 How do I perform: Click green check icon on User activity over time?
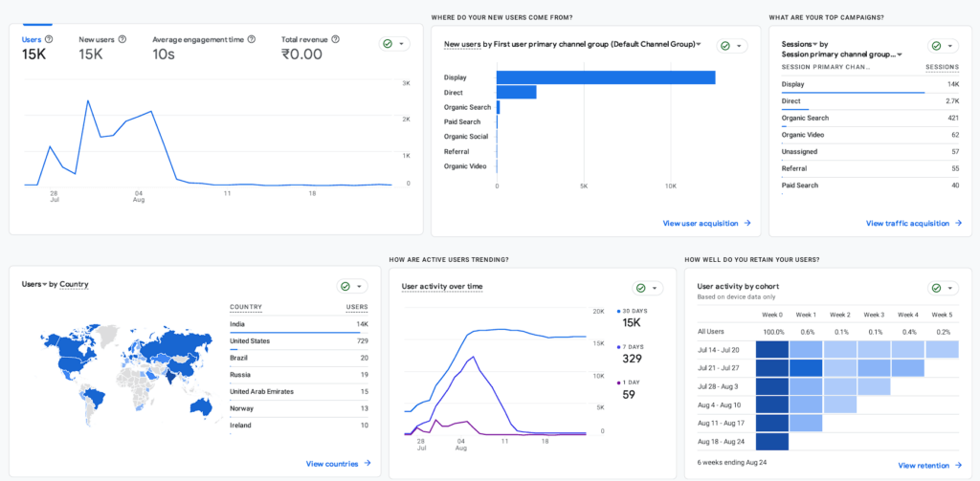click(x=640, y=288)
